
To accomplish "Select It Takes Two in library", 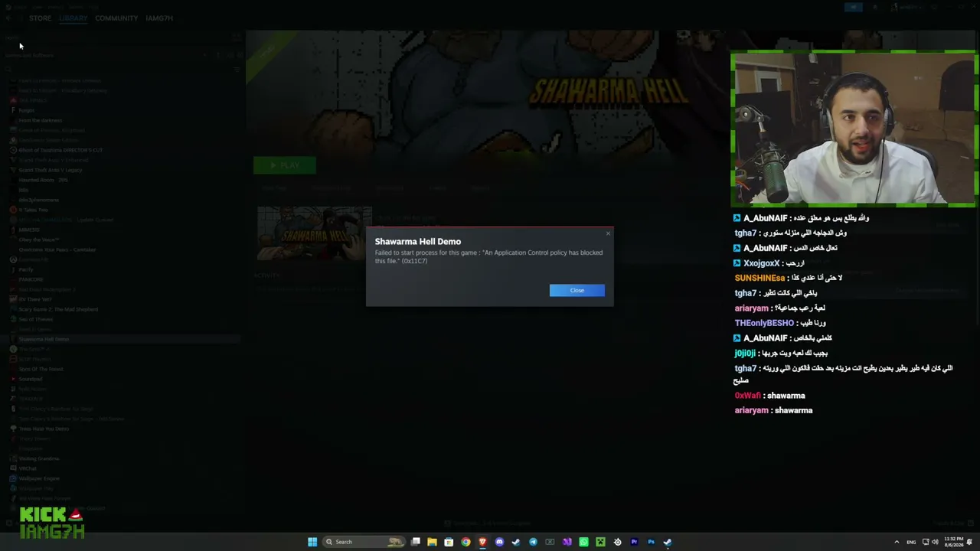I will click(x=33, y=210).
